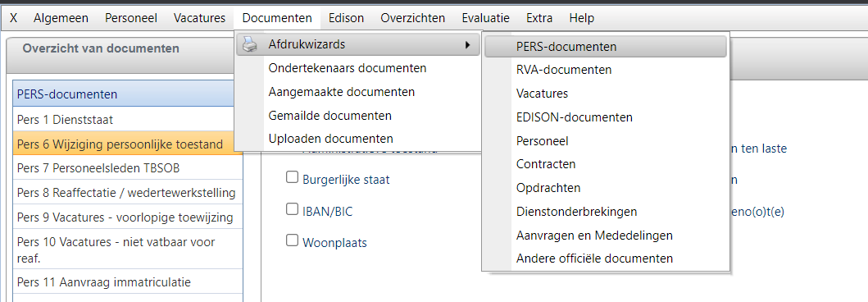Click the Documenten menu
The width and height of the screenshot is (868, 302).
(x=277, y=18)
